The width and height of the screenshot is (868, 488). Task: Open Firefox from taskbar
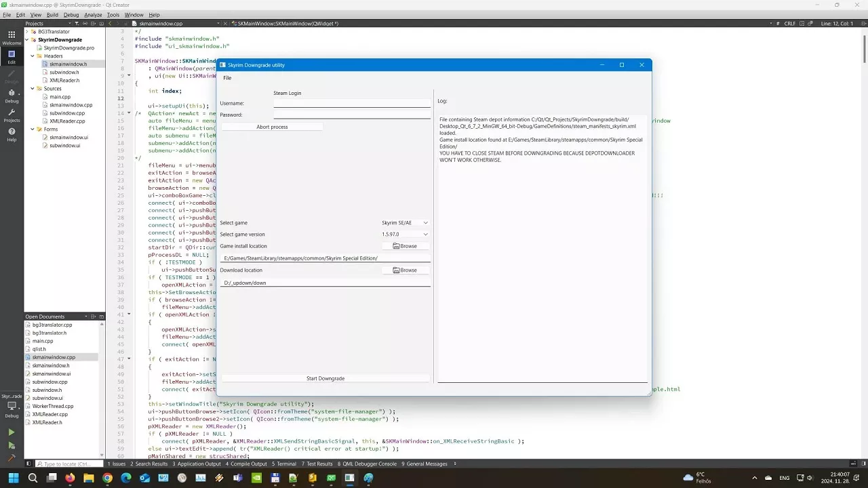tap(70, 478)
